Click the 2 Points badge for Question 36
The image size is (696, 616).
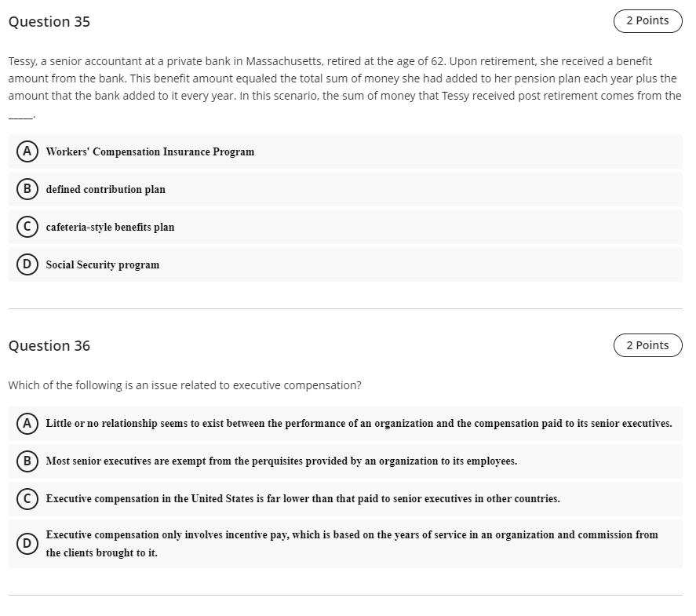coord(647,344)
